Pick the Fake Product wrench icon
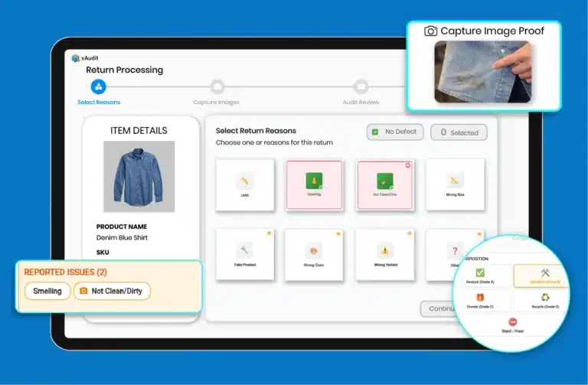Screen dimensions: 588x385 244,250
